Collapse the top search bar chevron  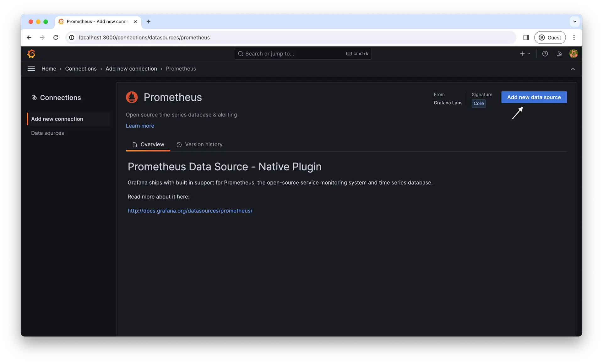[573, 69]
